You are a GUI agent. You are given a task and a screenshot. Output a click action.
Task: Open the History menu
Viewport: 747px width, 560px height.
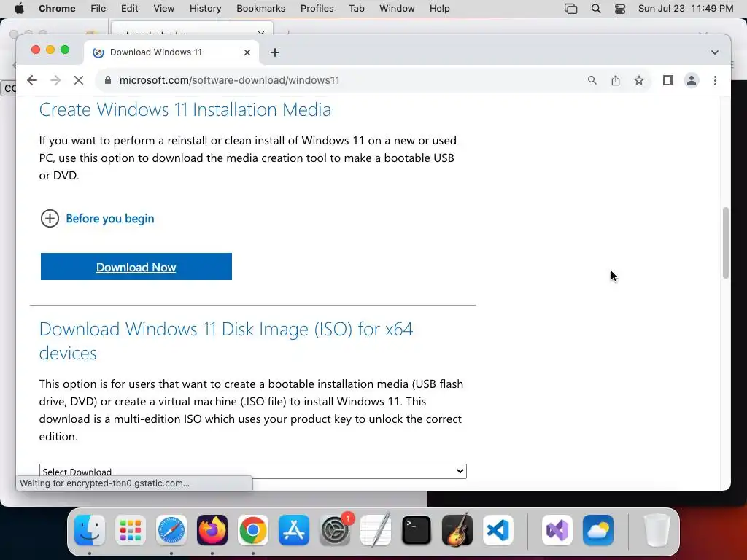click(205, 9)
